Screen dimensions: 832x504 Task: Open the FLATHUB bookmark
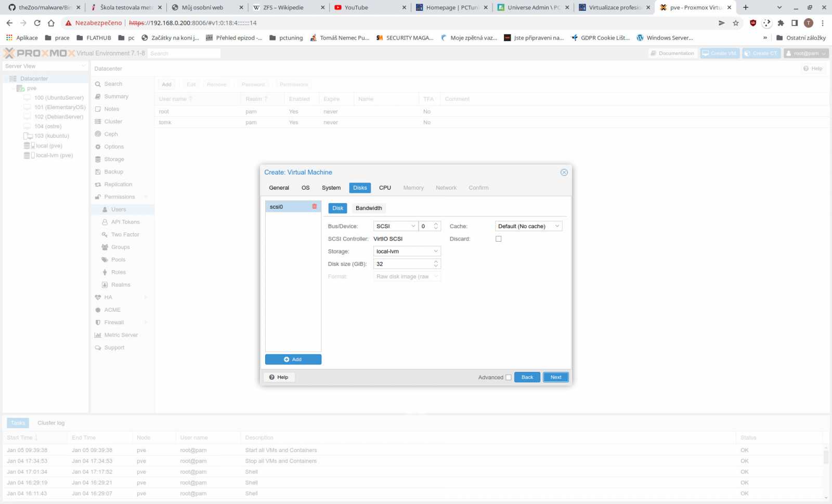click(x=94, y=37)
